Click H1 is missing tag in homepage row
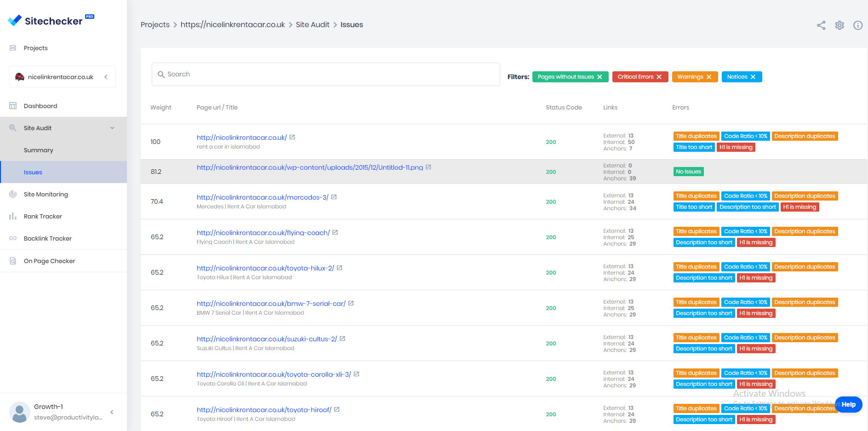 tap(736, 147)
